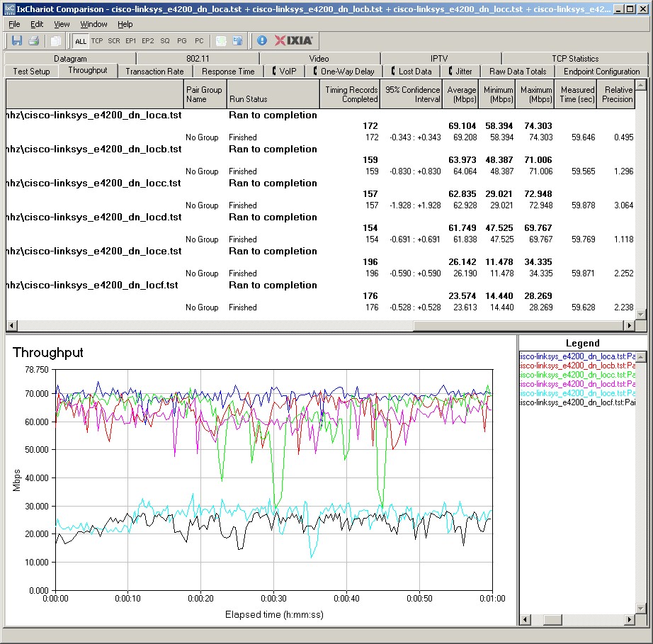Switch to the IPTV tab

pos(439,58)
